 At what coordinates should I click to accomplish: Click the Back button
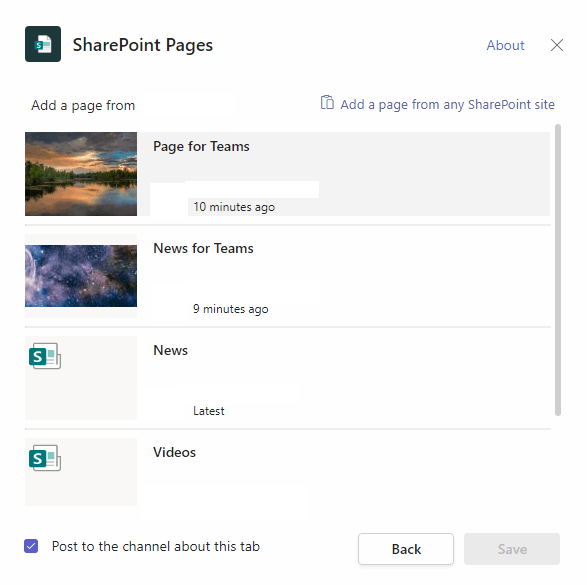click(x=406, y=549)
